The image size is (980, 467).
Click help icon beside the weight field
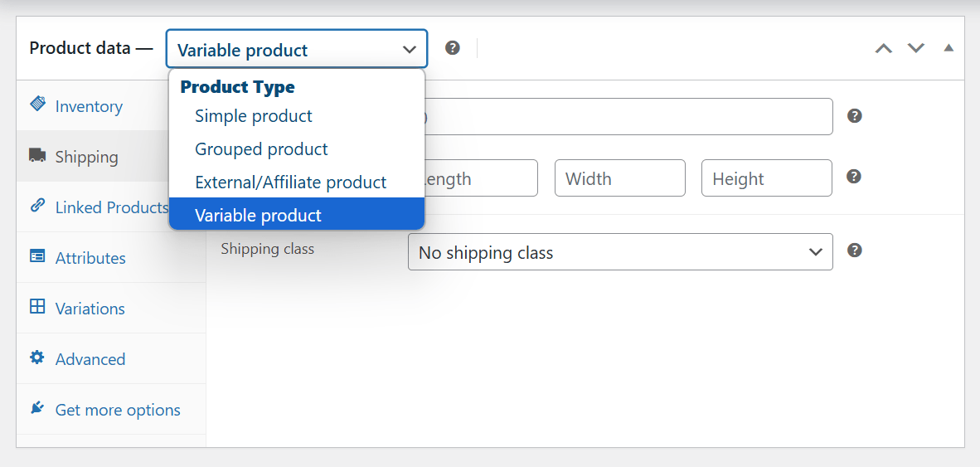[854, 115]
